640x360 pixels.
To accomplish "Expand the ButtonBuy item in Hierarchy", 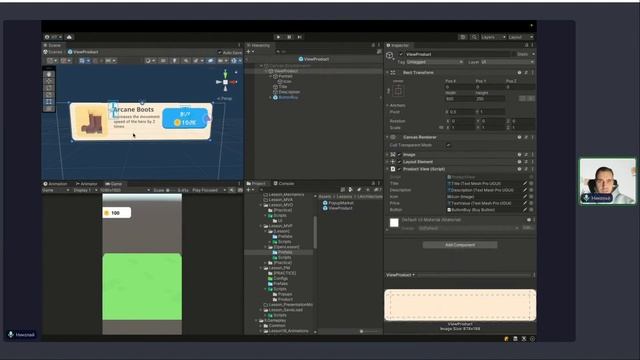I will coord(271,98).
